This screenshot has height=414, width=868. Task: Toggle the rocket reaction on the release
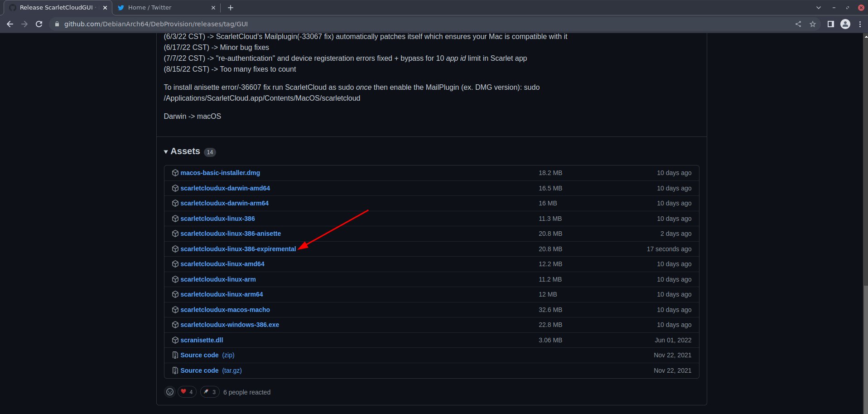tap(209, 392)
